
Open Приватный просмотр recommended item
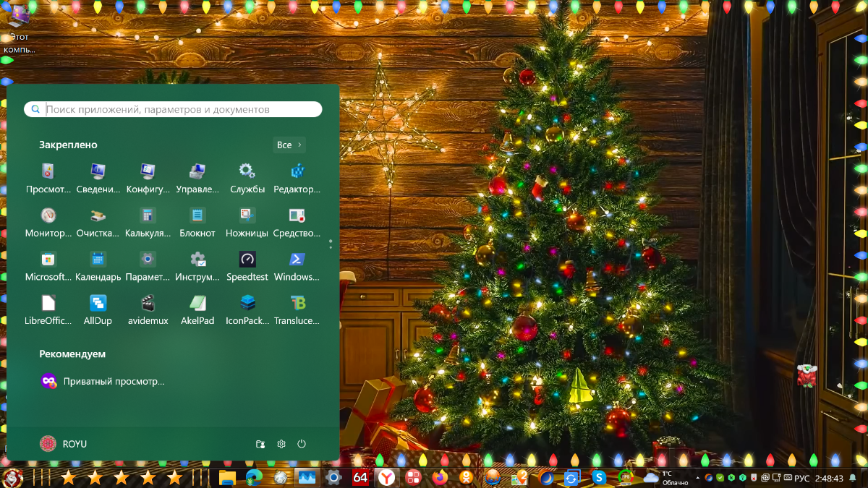click(x=103, y=381)
